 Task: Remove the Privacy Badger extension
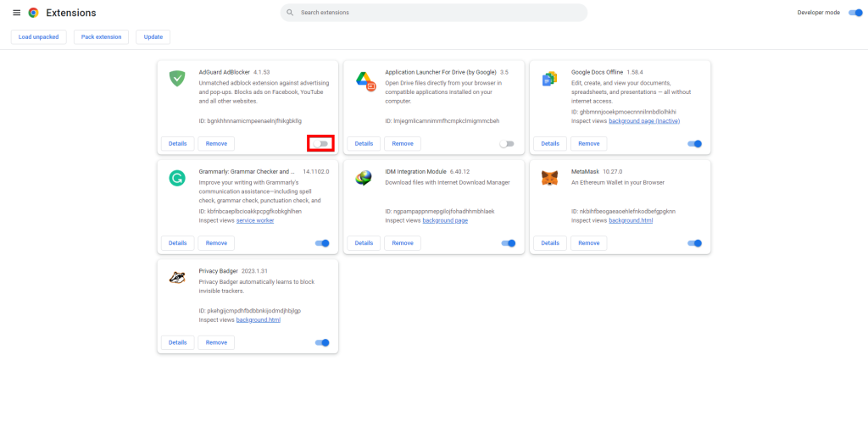coord(216,343)
